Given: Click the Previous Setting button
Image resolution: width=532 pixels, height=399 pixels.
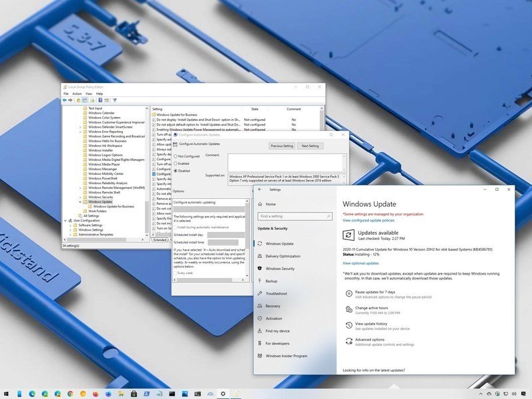Looking at the screenshot, I should click(281, 146).
